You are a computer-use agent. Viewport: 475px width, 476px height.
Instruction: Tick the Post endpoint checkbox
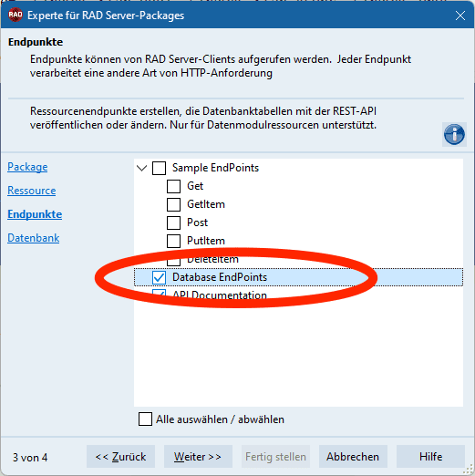click(x=173, y=222)
